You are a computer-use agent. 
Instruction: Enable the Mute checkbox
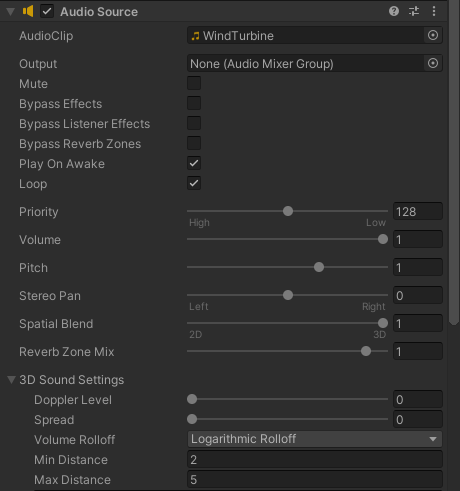click(x=194, y=83)
